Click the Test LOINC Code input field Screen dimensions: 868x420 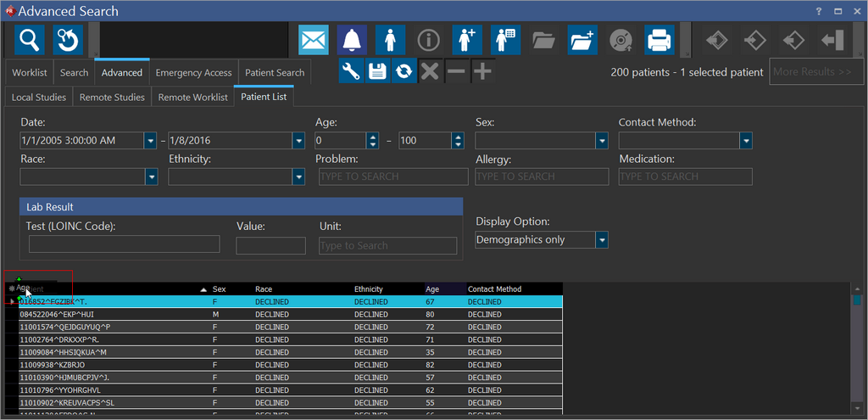[x=124, y=244]
